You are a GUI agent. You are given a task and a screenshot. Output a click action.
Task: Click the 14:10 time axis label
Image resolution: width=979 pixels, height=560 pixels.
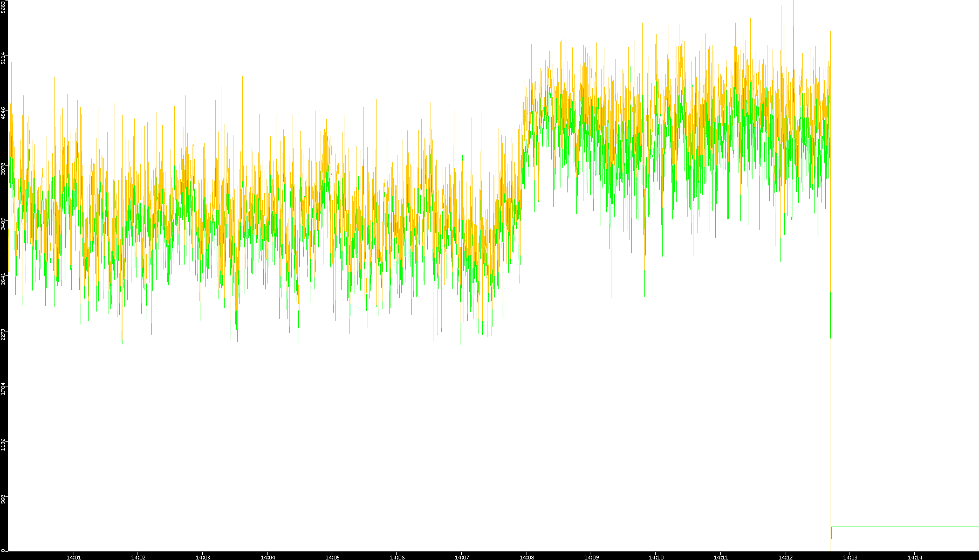[x=656, y=557]
